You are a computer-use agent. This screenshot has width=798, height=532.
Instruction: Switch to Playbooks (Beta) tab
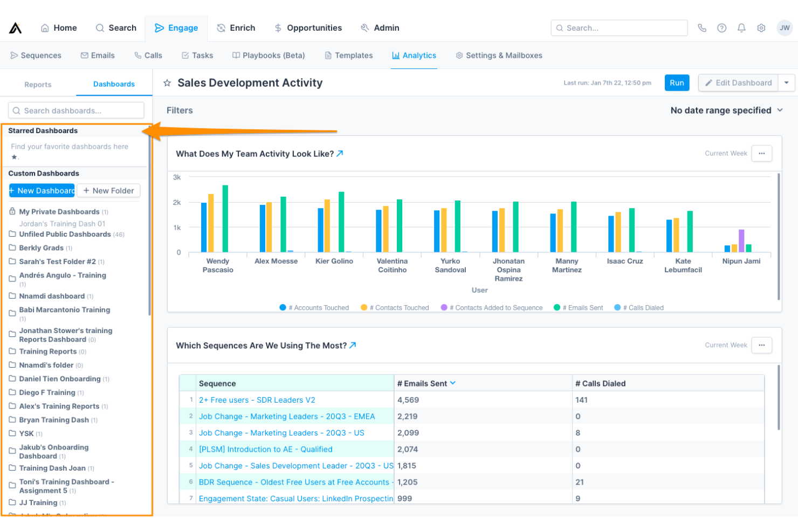click(x=269, y=56)
